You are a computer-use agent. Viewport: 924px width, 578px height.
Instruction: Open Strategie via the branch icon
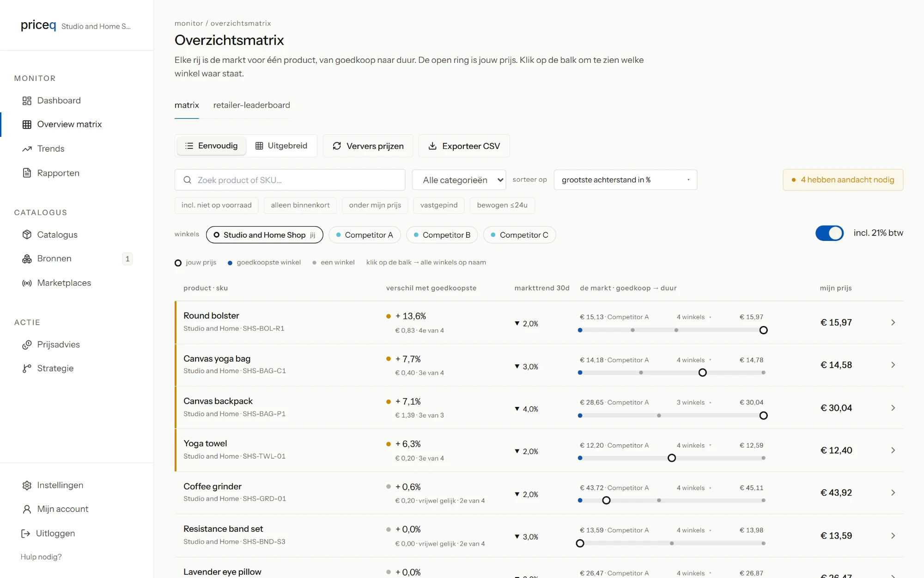coord(27,369)
